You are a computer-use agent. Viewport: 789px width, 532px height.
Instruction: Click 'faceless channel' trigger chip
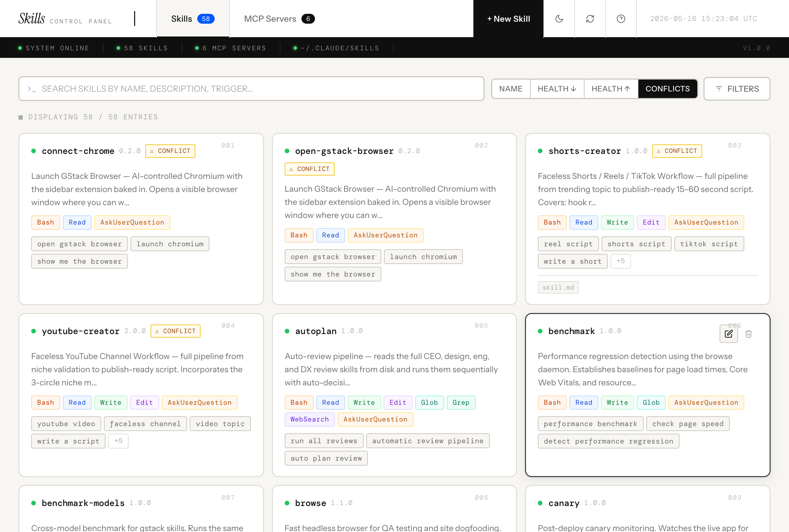(x=145, y=424)
